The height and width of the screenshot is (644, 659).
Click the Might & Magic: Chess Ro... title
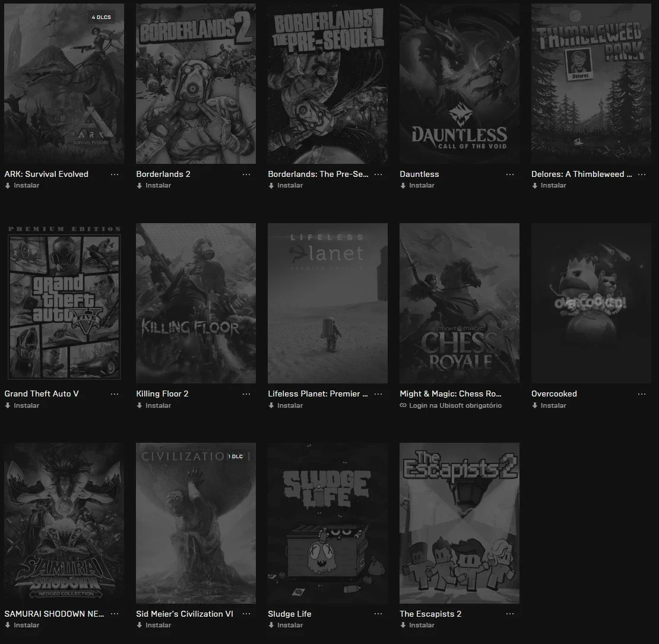[x=451, y=394]
